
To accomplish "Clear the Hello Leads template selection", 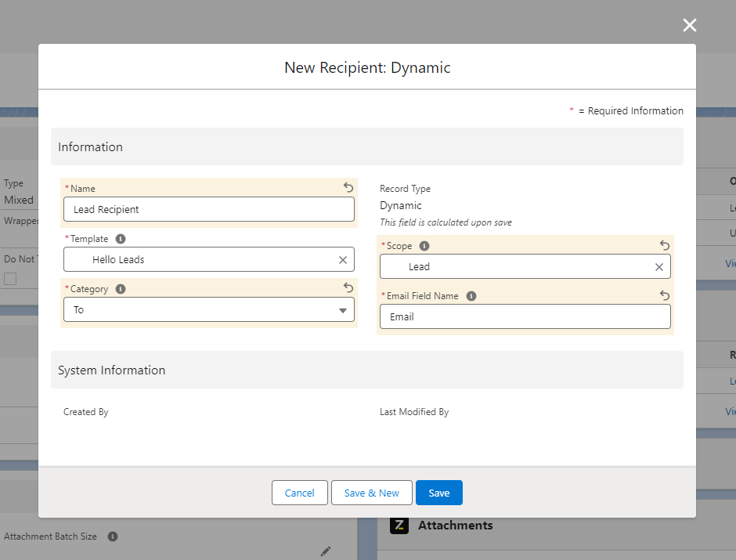I will [343, 260].
